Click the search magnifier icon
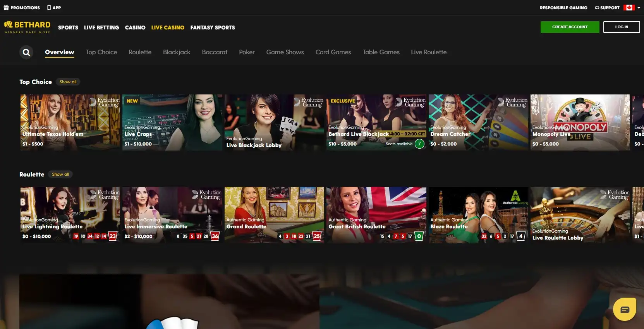This screenshot has width=644, height=329. click(x=26, y=52)
